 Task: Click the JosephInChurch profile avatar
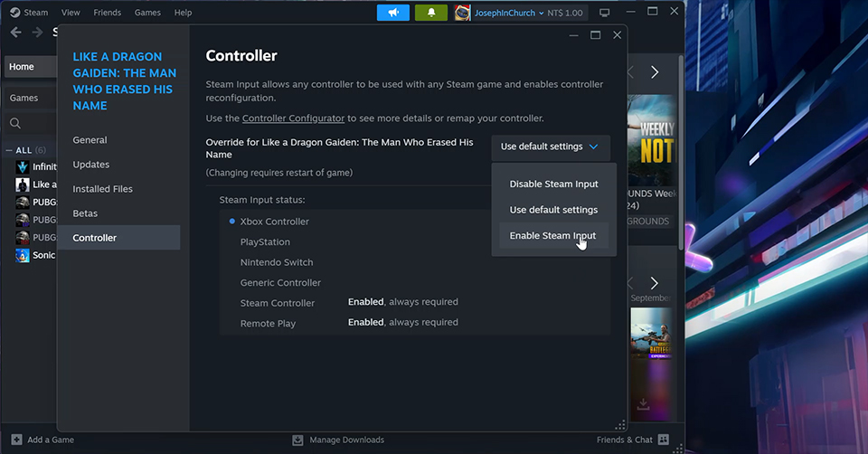(x=463, y=13)
